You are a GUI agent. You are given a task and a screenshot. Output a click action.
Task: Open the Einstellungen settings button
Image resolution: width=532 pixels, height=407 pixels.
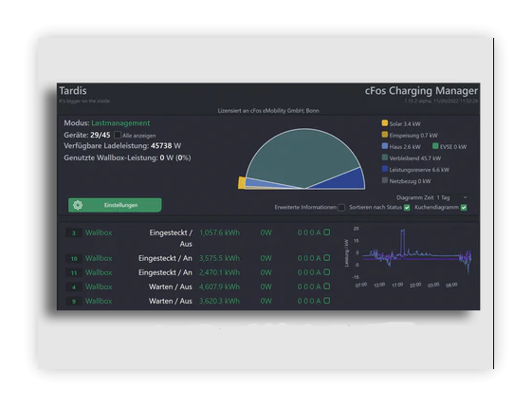115,205
